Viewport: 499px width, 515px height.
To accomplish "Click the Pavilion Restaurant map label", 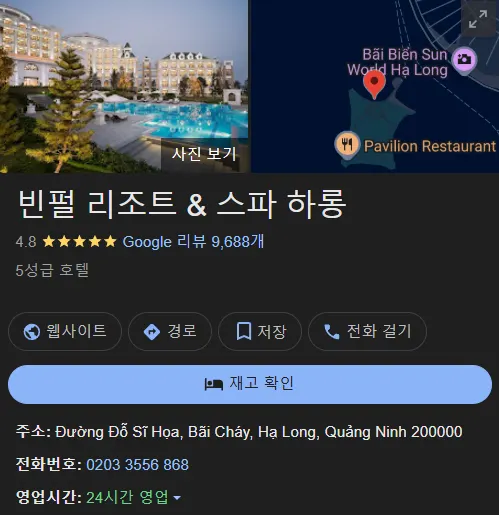I will (x=430, y=146).
